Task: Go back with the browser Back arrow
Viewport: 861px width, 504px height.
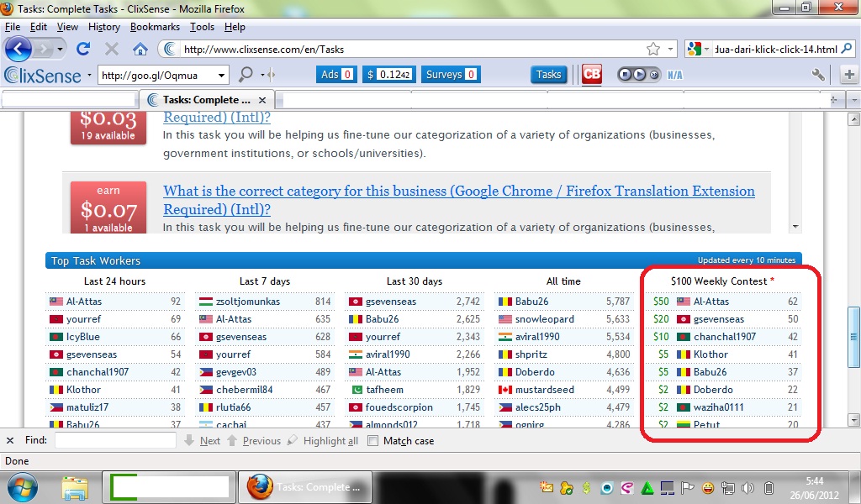Action: 18,50
